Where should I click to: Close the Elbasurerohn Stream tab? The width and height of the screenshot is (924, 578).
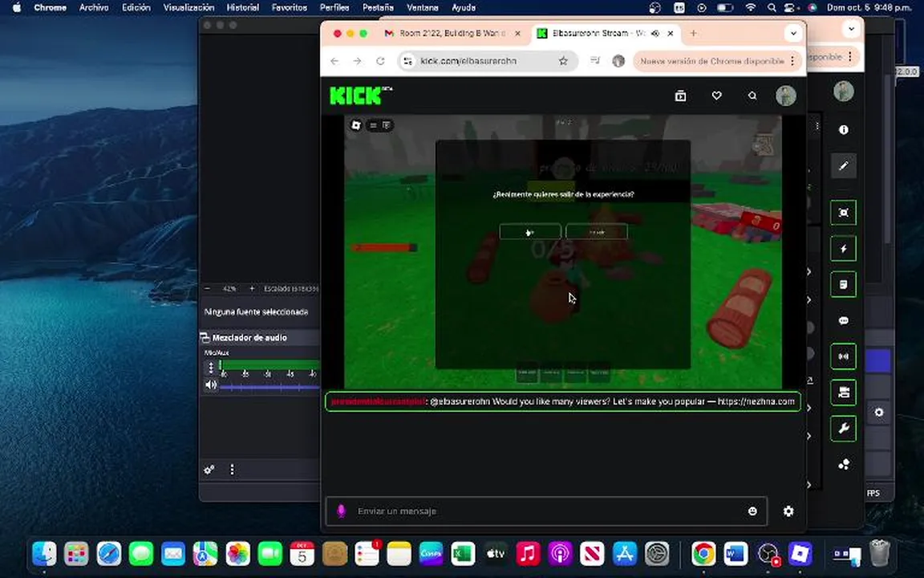click(670, 34)
